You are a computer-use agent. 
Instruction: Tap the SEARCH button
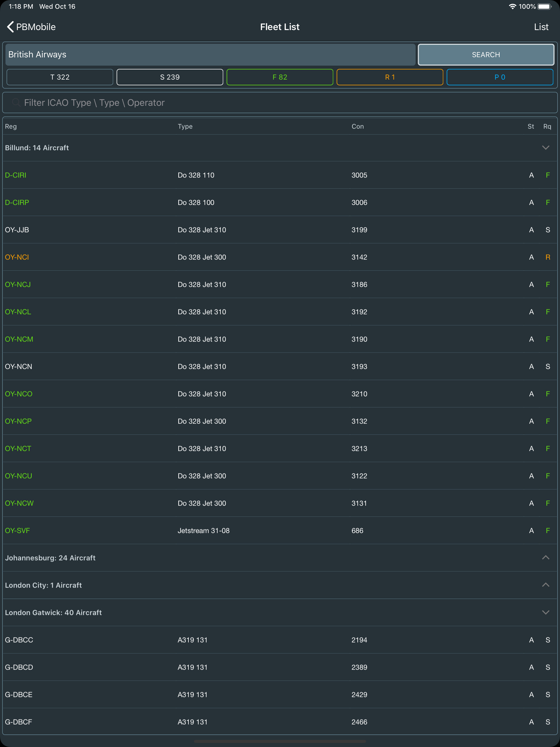(486, 55)
